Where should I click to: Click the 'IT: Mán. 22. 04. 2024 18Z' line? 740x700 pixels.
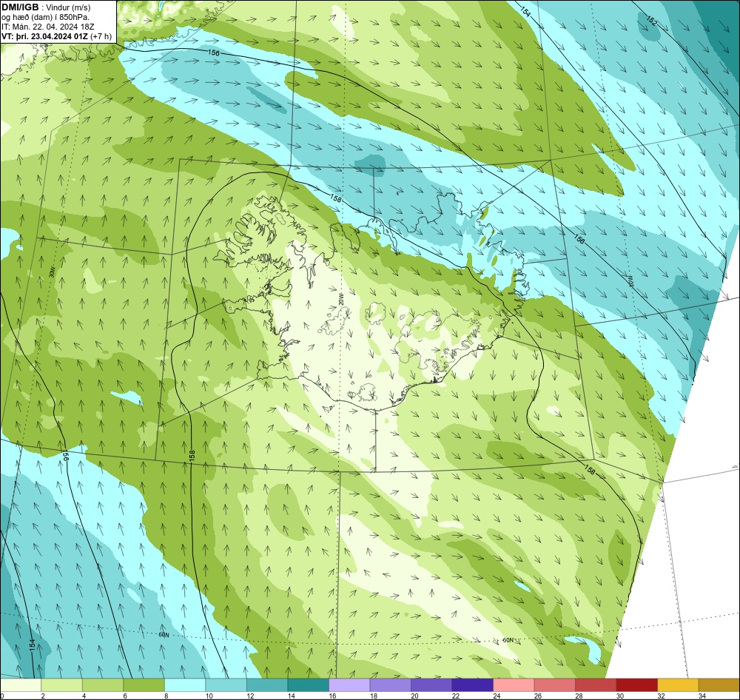pos(47,27)
